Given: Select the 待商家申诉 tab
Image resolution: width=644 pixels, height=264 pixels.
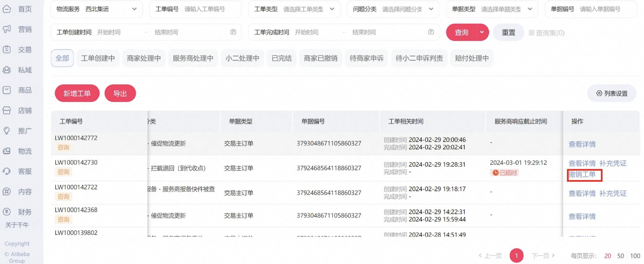Looking at the screenshot, I should click(x=366, y=58).
